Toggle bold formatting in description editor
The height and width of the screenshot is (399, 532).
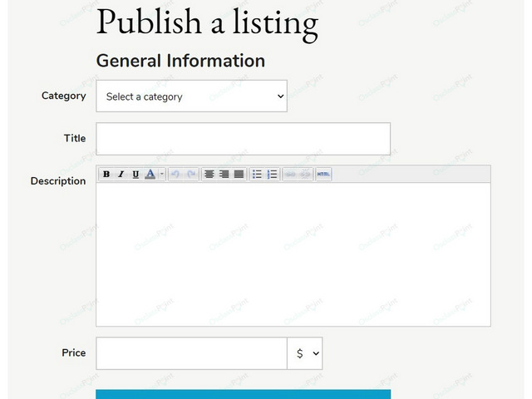106,175
